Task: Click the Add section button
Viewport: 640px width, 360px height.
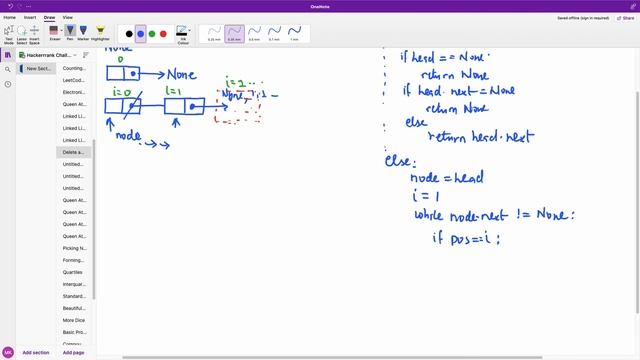Action: click(x=36, y=352)
